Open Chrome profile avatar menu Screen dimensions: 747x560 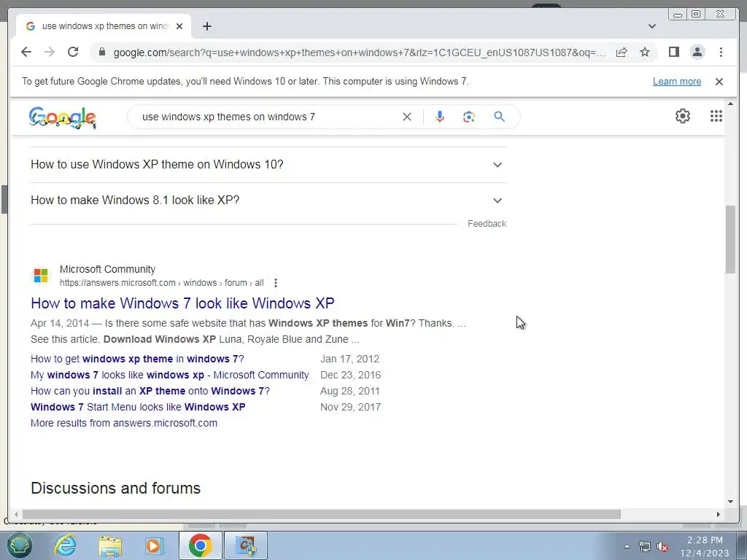(697, 52)
